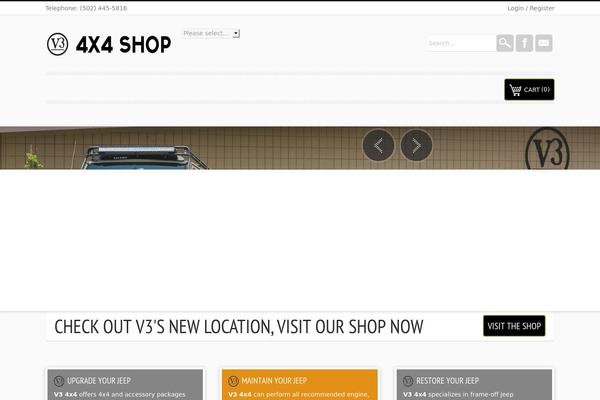
Task: Focus the Search input field
Action: point(461,43)
